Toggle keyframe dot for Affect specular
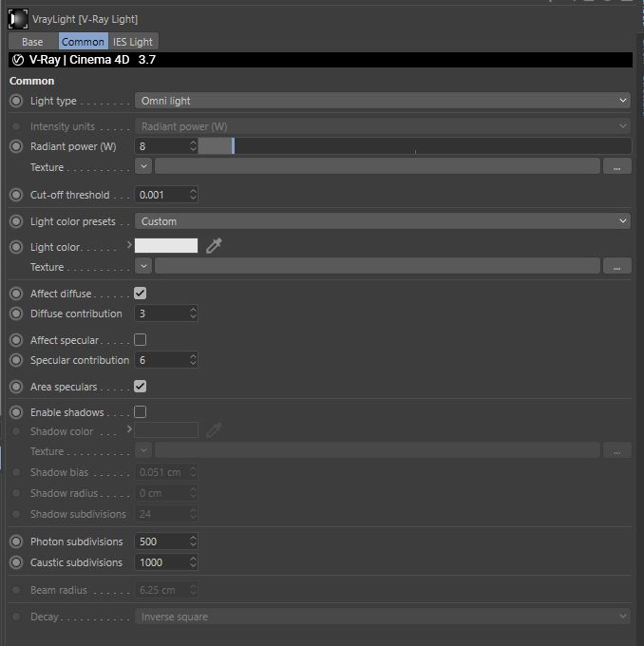644x646 pixels. [x=16, y=340]
